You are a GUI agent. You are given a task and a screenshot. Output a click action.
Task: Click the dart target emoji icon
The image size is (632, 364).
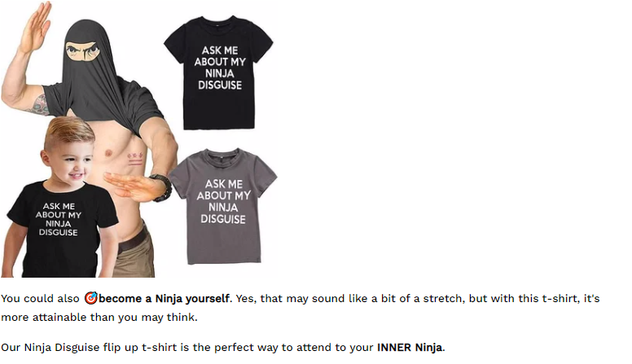click(x=91, y=298)
